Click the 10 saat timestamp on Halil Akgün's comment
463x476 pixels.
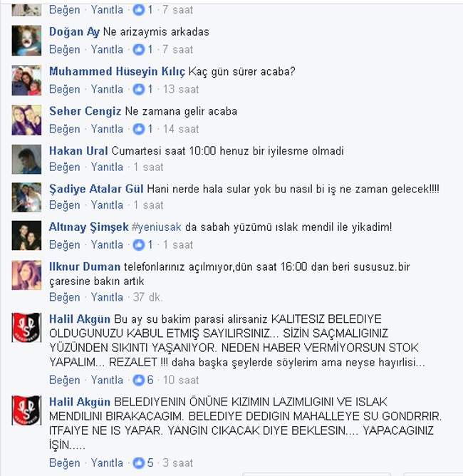[x=181, y=380]
